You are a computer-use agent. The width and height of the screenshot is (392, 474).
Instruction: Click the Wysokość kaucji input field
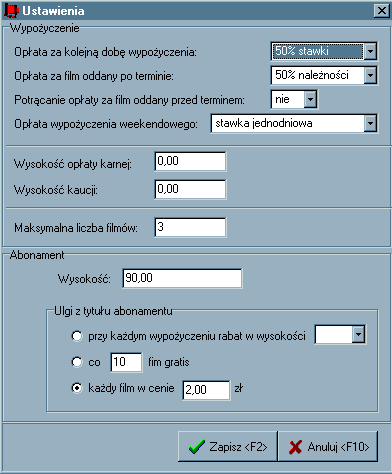click(190, 189)
